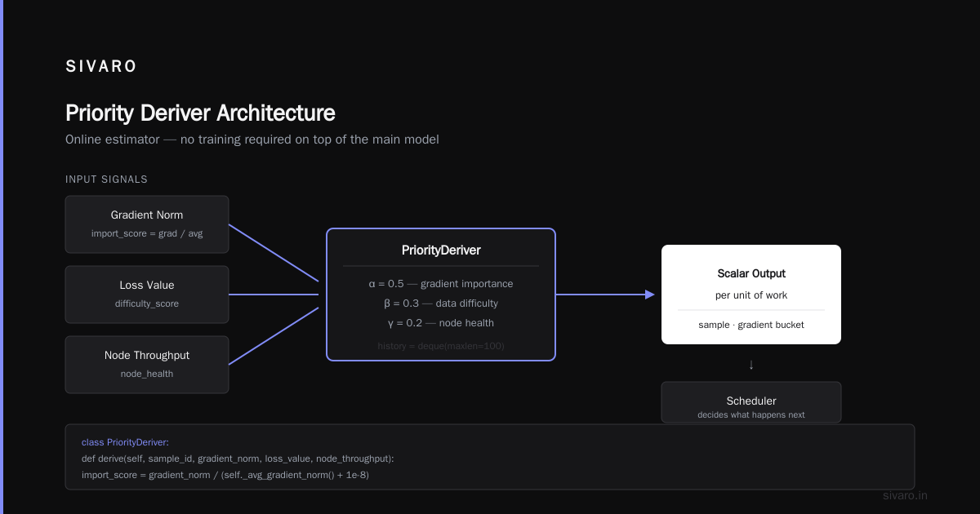Select the Node Throughput input box
980x514 pixels.
147,365
